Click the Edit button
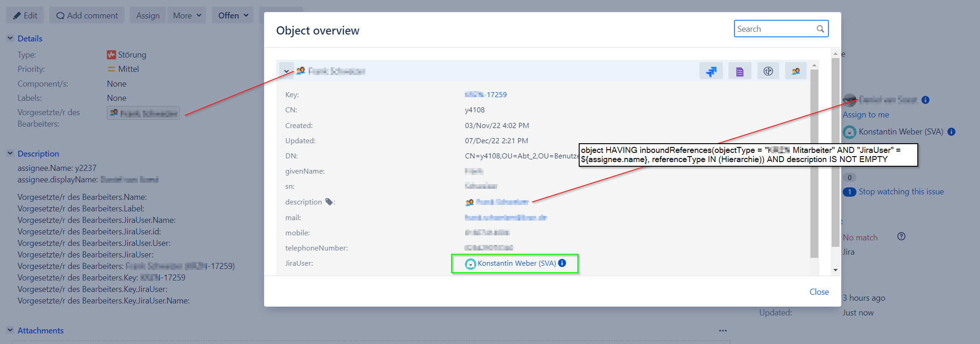The image size is (980, 344). point(25,15)
